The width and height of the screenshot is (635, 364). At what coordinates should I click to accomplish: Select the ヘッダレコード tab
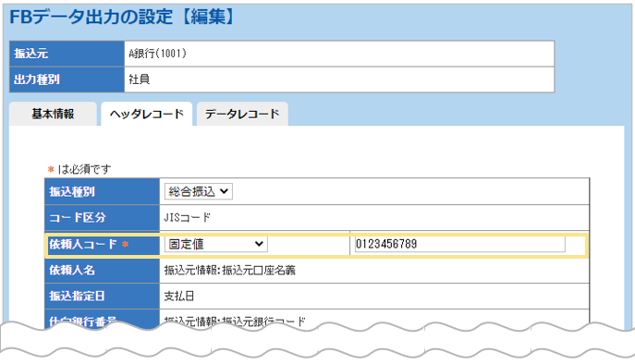tap(147, 114)
